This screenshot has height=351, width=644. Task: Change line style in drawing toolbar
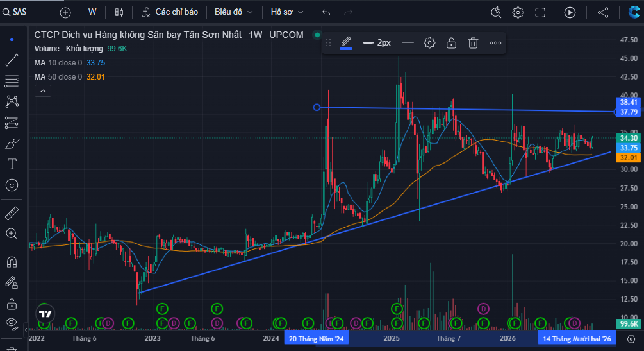pyautogui.click(x=408, y=42)
